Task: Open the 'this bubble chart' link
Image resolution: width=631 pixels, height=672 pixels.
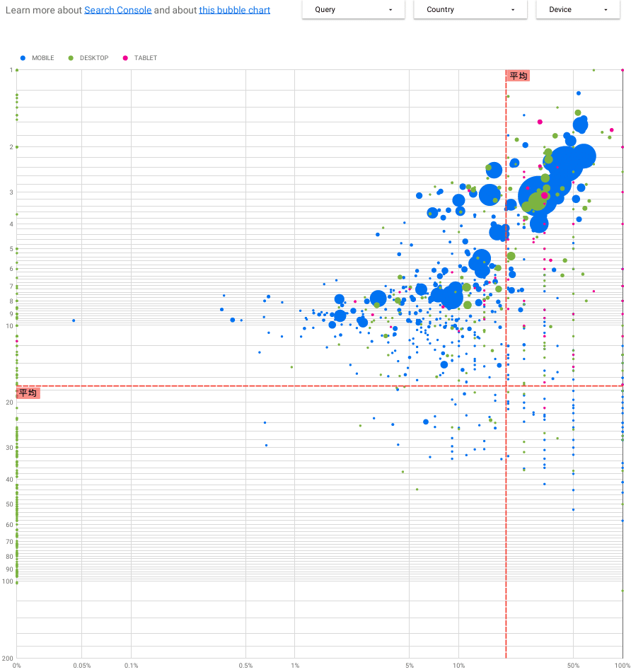Action: click(234, 10)
